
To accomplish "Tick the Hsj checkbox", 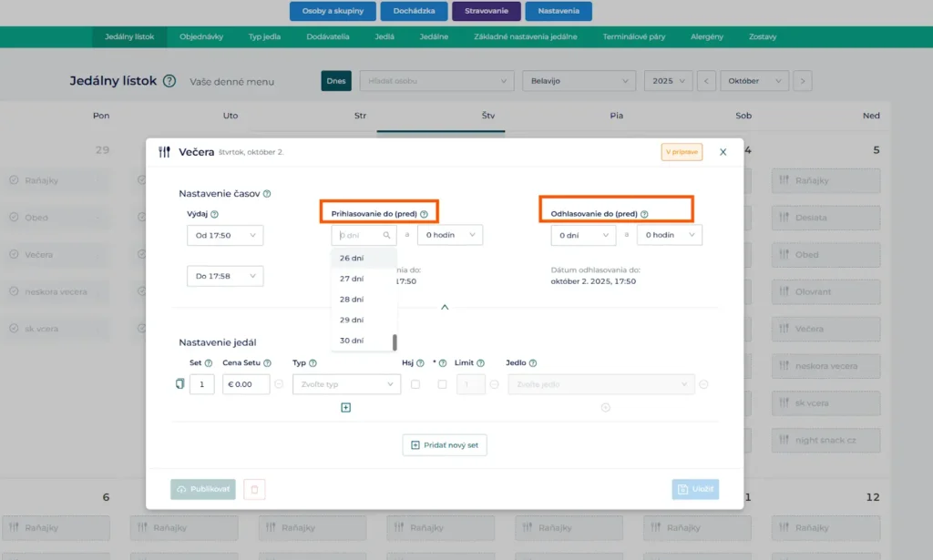I will [415, 384].
